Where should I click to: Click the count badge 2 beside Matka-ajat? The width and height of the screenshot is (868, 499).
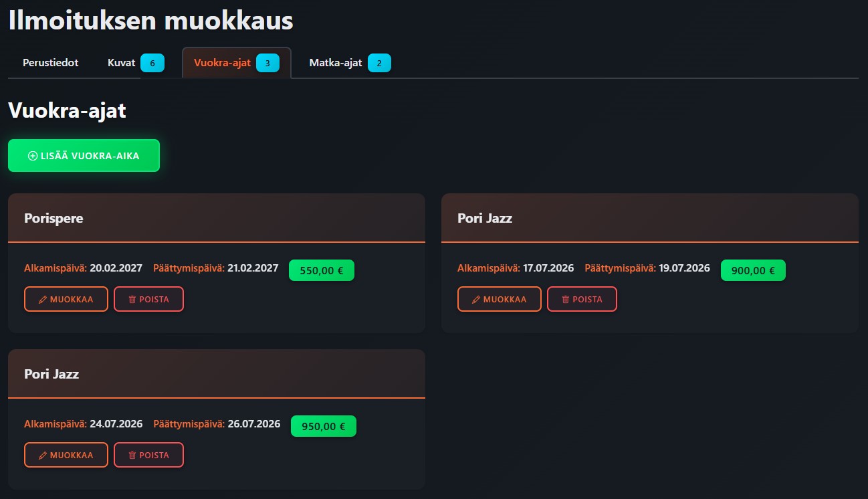379,64
